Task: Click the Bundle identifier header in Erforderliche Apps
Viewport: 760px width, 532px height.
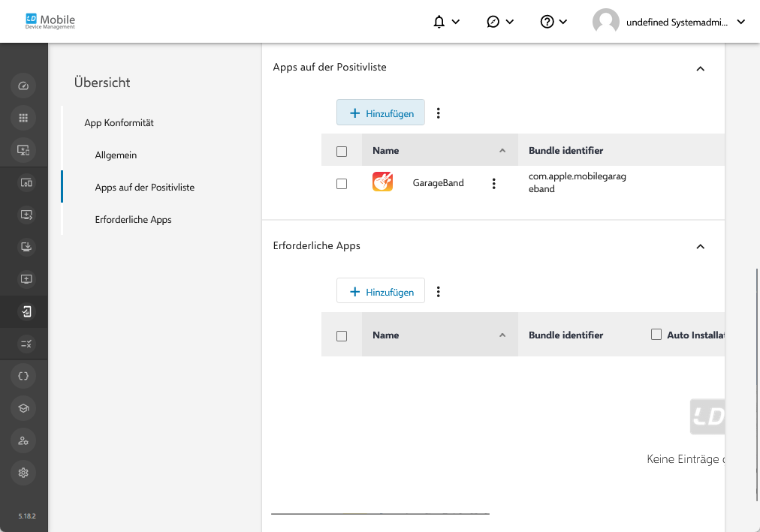Action: tap(565, 335)
